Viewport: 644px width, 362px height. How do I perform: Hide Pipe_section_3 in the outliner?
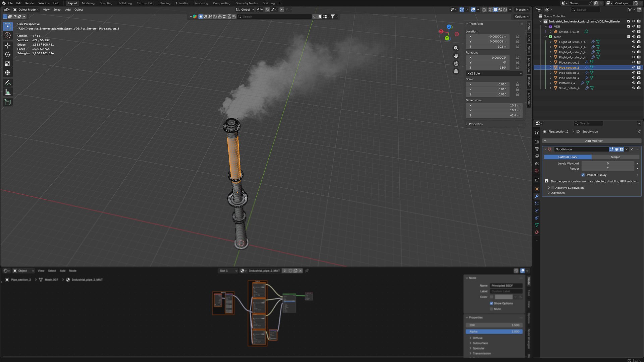[x=634, y=73]
